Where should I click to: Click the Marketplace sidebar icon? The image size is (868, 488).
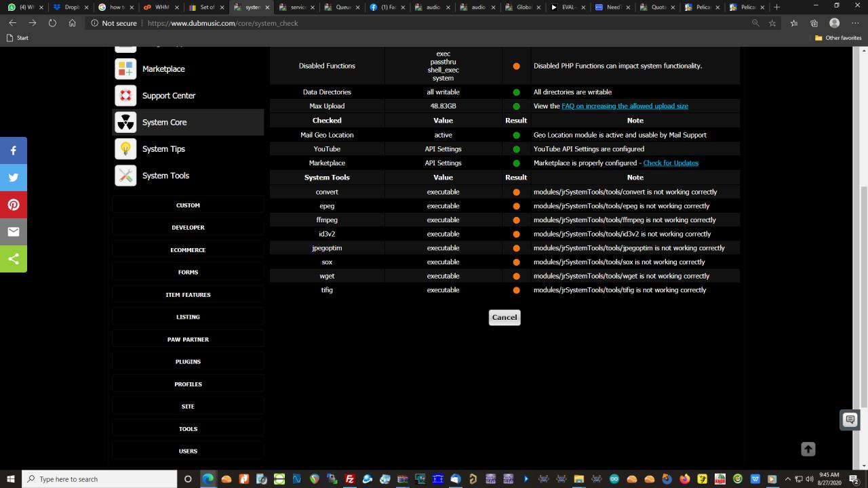pyautogui.click(x=125, y=69)
